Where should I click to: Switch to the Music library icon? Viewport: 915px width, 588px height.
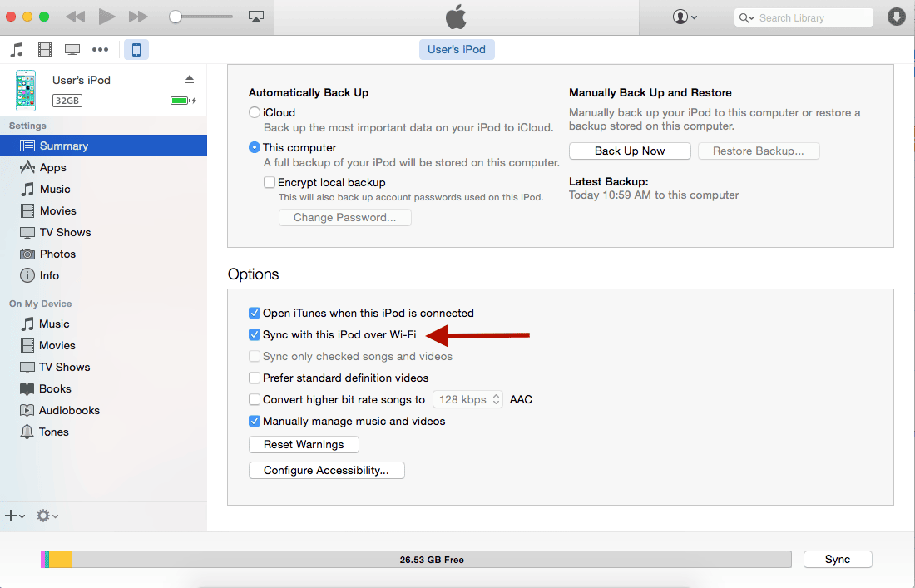(17, 50)
